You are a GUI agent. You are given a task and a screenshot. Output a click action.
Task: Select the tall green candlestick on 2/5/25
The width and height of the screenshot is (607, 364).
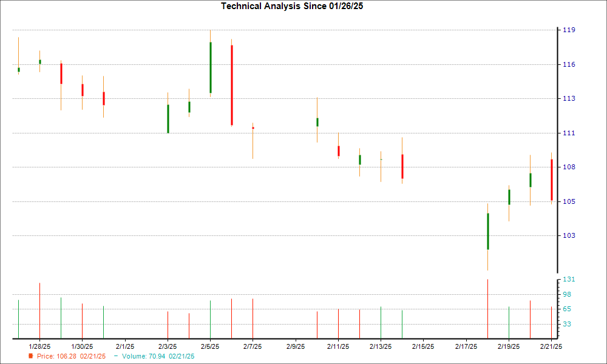coord(209,67)
